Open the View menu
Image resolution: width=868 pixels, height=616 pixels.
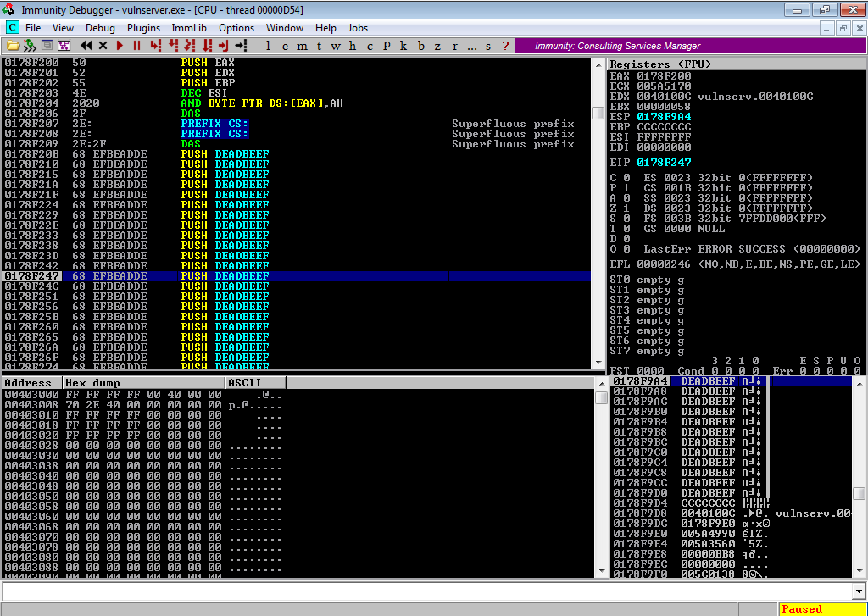[x=63, y=28]
